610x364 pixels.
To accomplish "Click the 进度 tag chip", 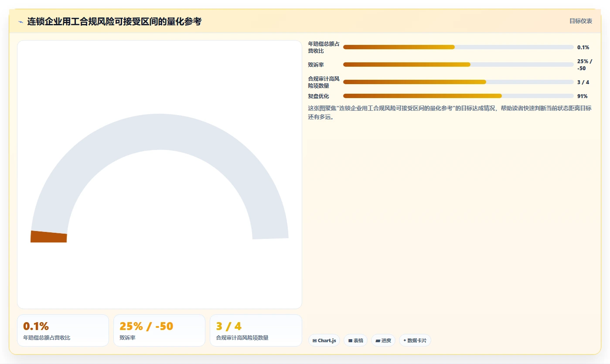I will click(383, 340).
